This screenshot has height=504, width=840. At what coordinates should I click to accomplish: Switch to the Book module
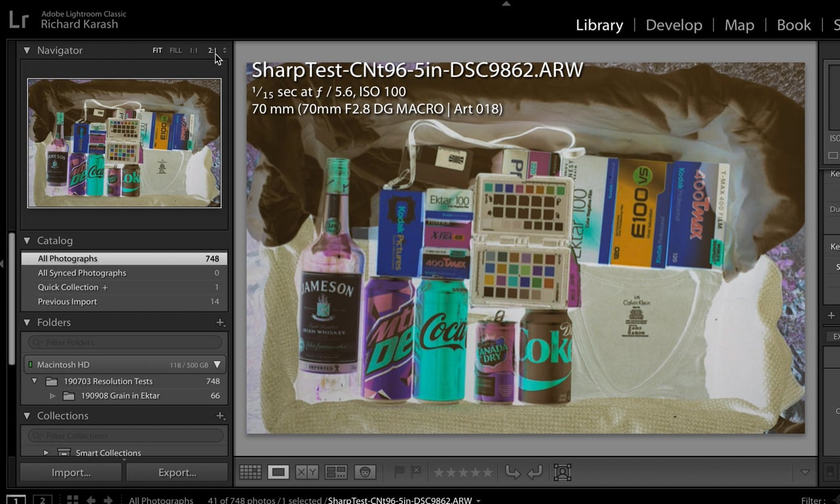794,25
